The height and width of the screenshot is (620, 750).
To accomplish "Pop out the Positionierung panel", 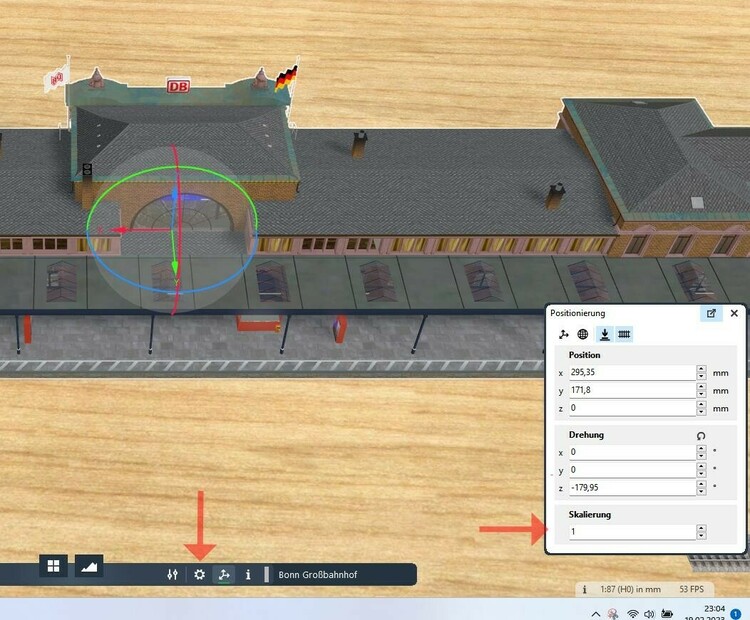I will point(711,313).
